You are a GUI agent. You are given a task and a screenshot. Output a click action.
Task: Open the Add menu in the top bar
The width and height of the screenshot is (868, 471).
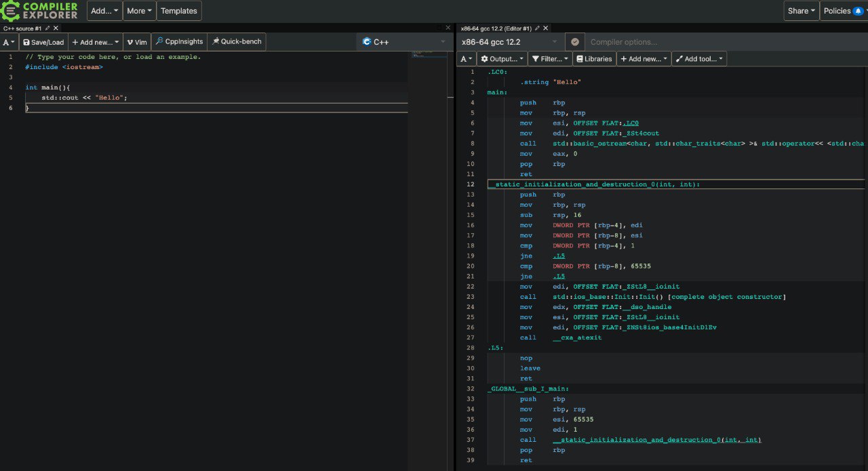coord(104,11)
